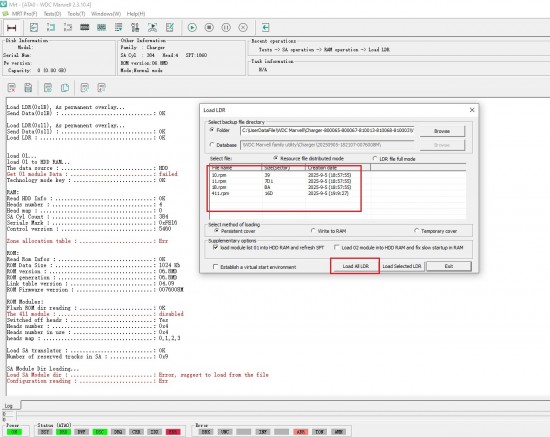Click the sliders settings toolbar icon
Image resolution: width=550 pixels, height=437 pixels.
(135, 27)
